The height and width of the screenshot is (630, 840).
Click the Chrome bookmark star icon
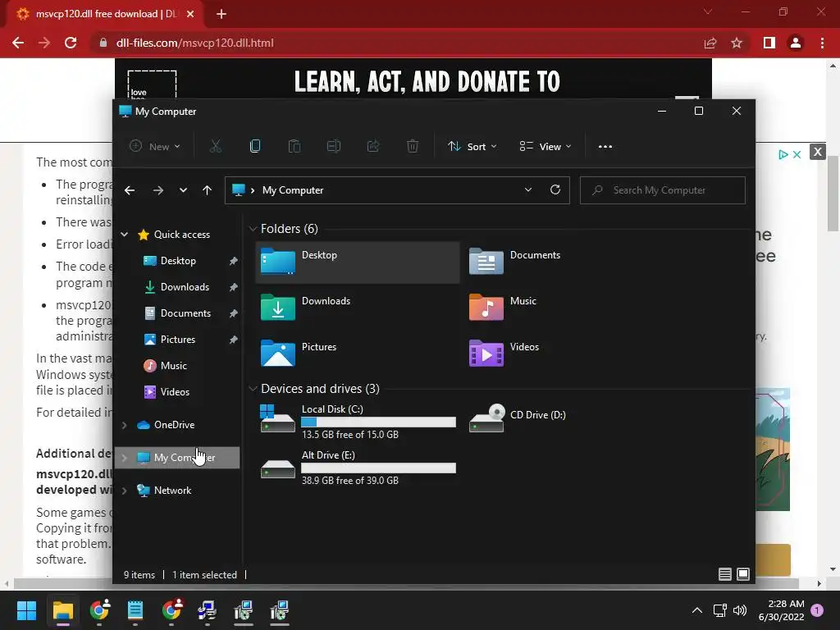pyautogui.click(x=737, y=43)
